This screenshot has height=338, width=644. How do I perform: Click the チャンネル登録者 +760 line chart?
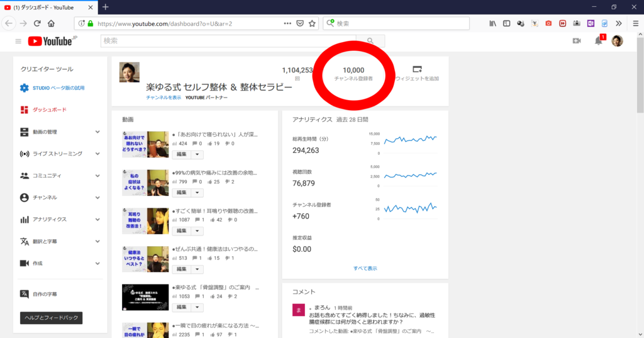410,208
